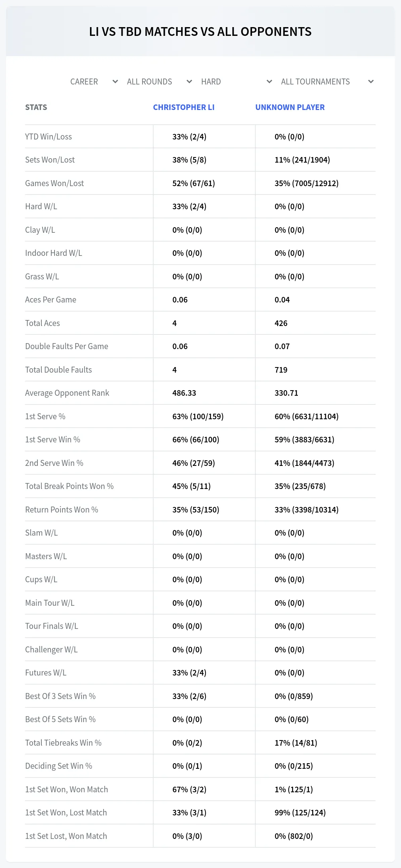Open the CAREER dropdown
Viewport: 401px width, 868px height.
point(94,82)
